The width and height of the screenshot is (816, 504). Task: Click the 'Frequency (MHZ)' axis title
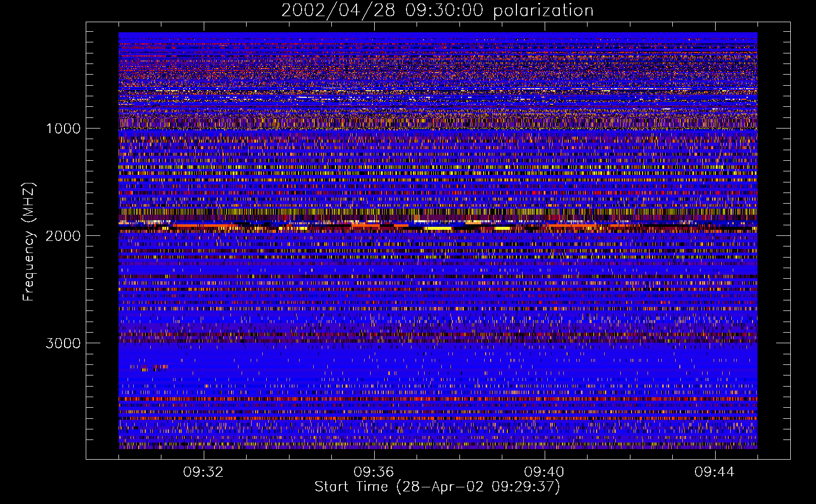click(29, 242)
